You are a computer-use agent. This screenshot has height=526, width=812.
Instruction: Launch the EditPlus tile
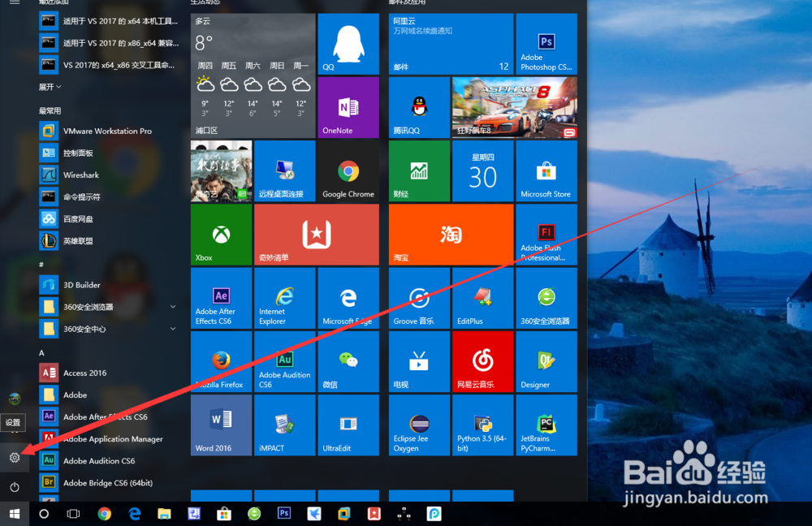pyautogui.click(x=482, y=298)
